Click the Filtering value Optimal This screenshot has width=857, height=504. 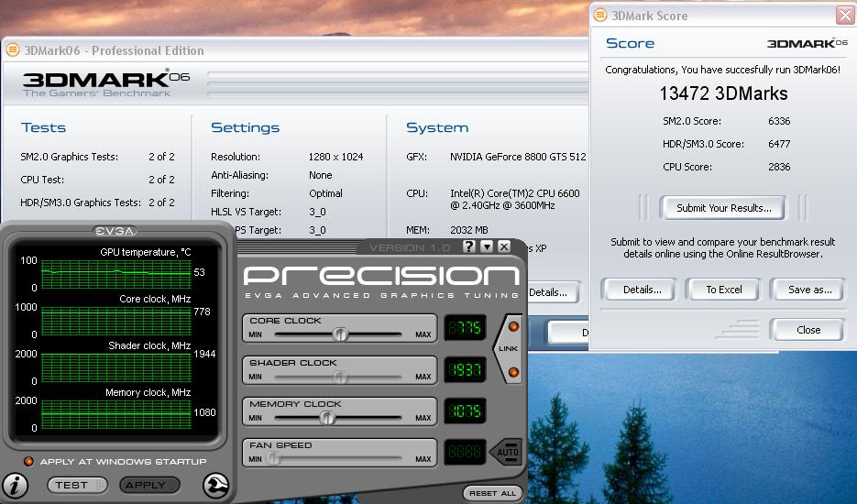(x=325, y=193)
